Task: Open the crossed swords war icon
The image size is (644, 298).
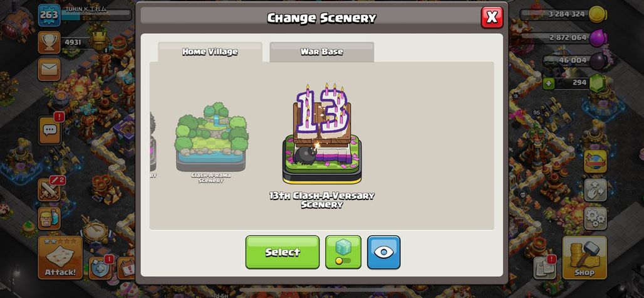Action: (49, 189)
